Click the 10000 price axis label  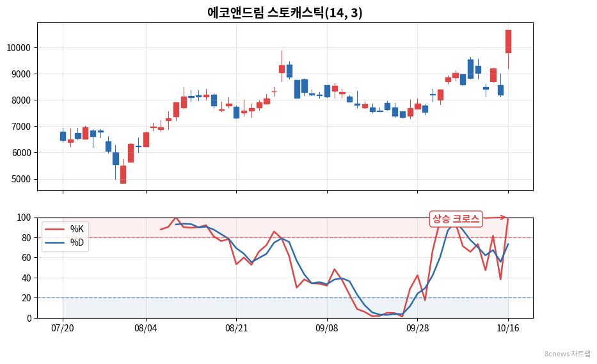pyautogui.click(x=19, y=48)
